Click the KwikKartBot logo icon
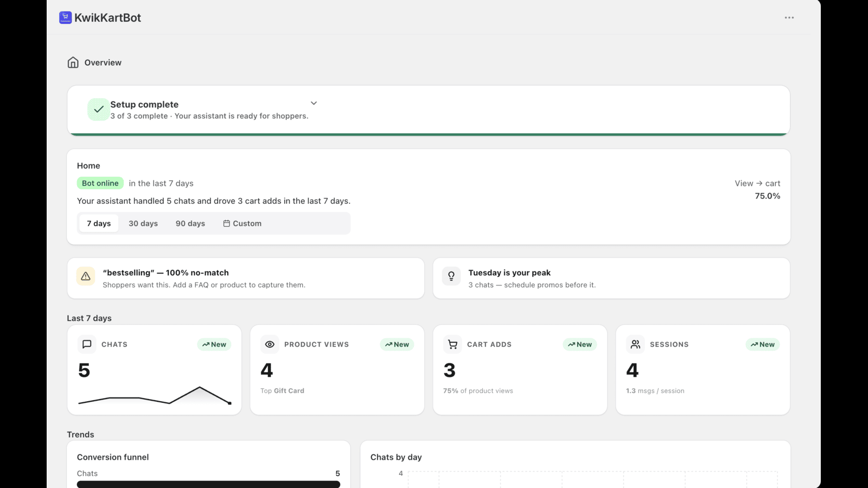The image size is (868, 488). point(66,18)
